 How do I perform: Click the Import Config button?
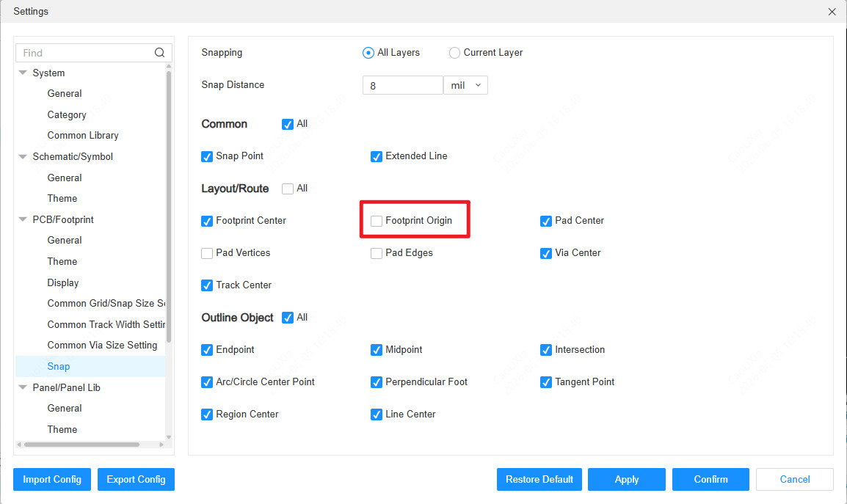[x=52, y=479]
